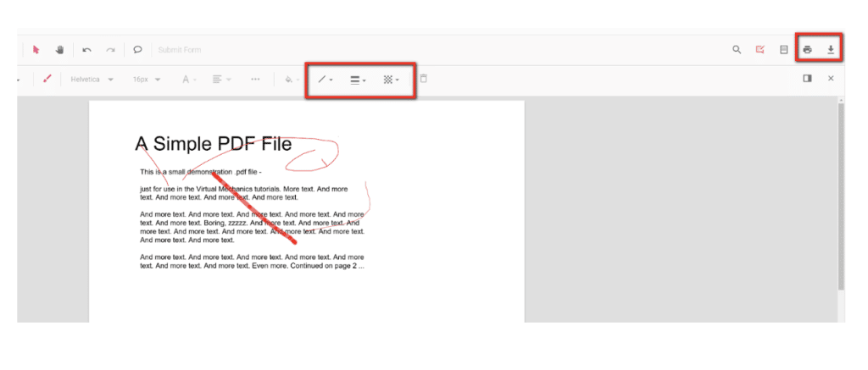Image resolution: width=868 pixels, height=370 pixels.
Task: Activate the pink selection arrow tool
Action: pyautogui.click(x=36, y=50)
